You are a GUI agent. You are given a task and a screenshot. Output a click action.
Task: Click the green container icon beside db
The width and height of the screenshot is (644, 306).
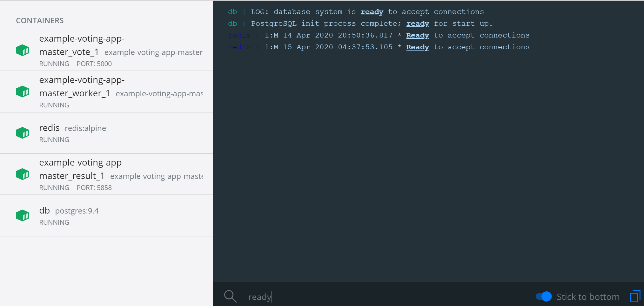22,215
